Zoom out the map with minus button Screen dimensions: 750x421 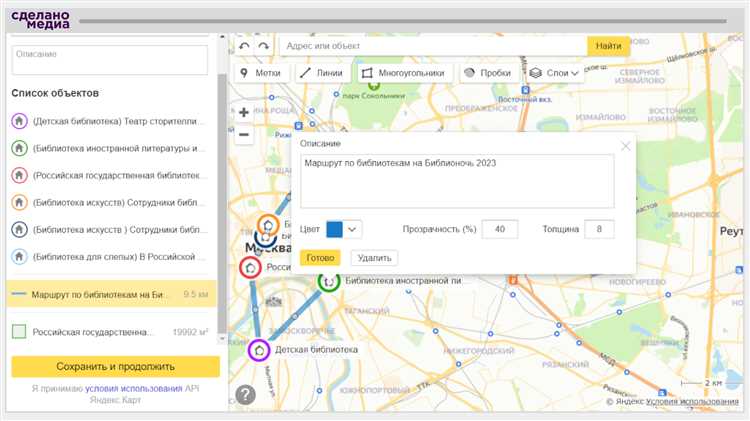[x=244, y=134]
